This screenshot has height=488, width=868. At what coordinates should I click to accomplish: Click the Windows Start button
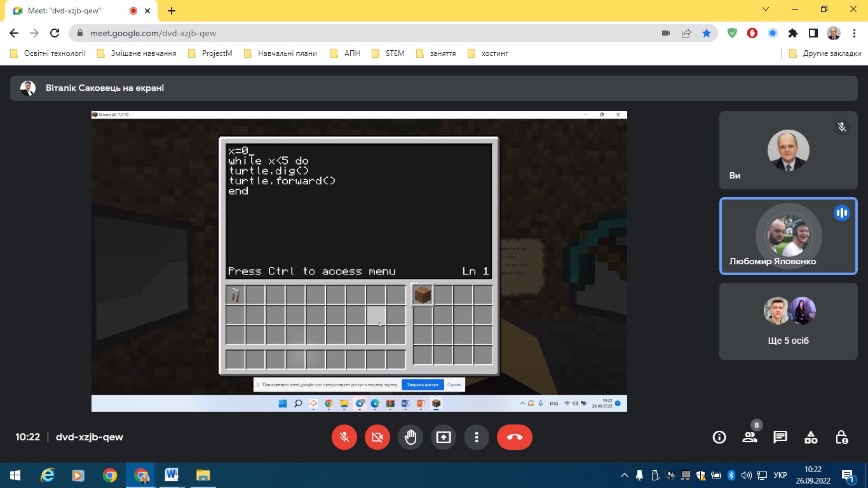click(15, 475)
